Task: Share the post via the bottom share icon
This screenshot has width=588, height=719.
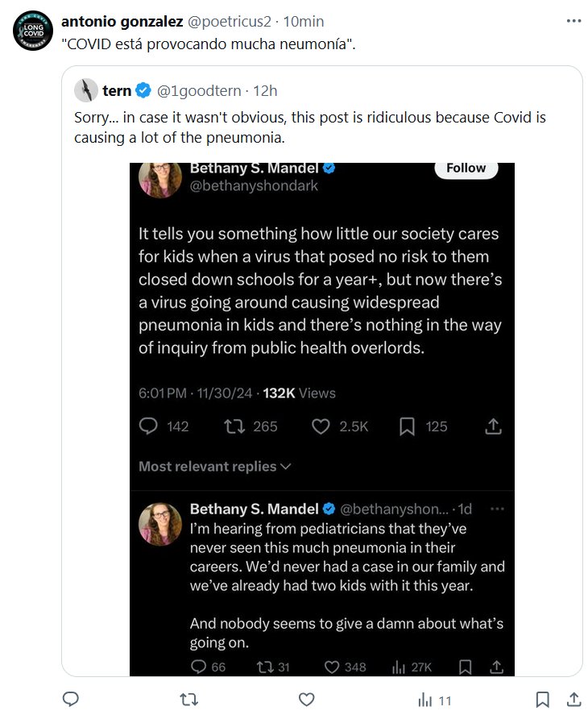Action: pyautogui.click(x=574, y=700)
